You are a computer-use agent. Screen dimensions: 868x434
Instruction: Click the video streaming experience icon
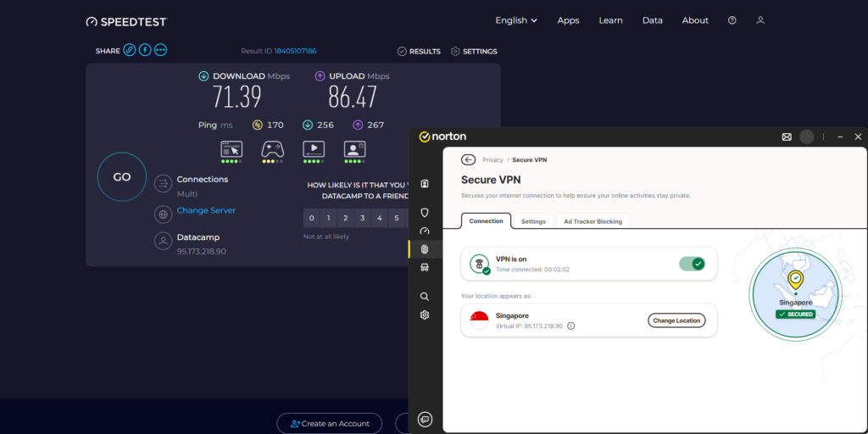click(x=314, y=149)
